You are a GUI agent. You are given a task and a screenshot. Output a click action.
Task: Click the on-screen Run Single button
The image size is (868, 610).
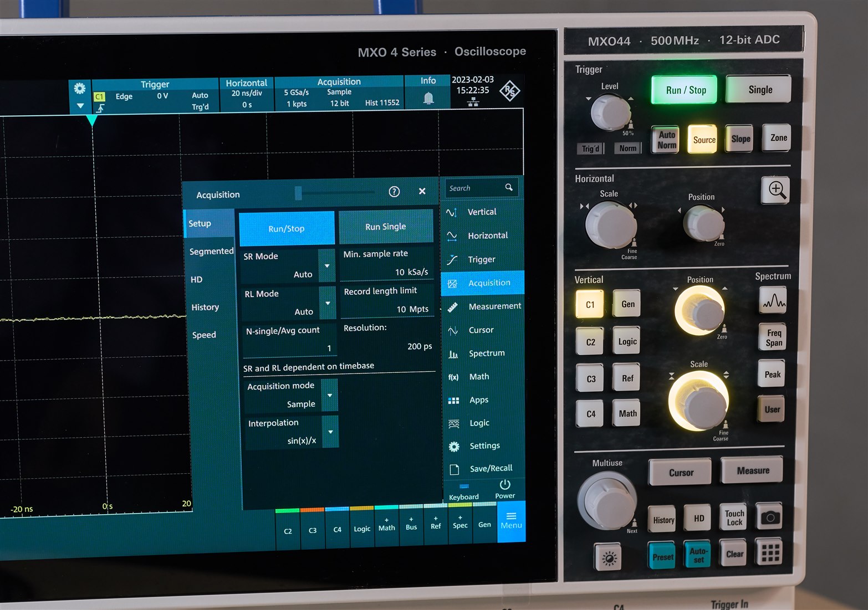pos(386,227)
